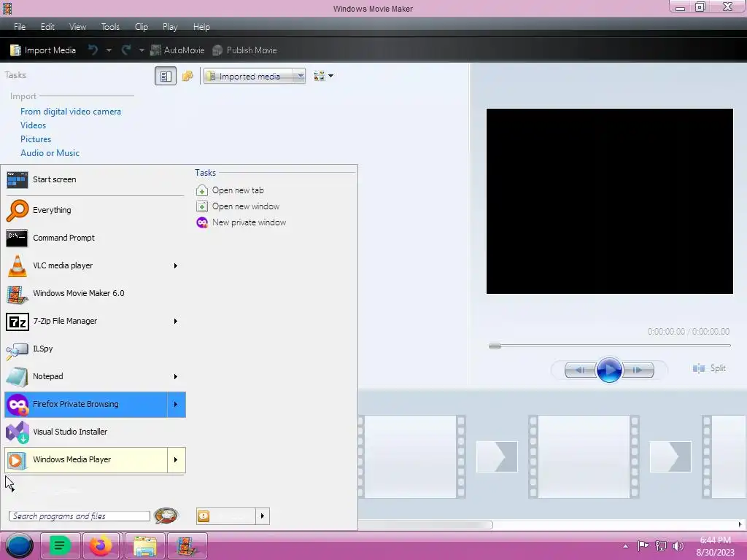747x560 pixels.
Task: Choose Open new window task
Action: [238, 206]
